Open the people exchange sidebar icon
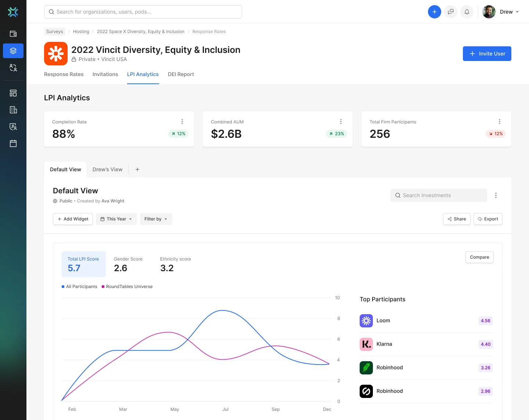The image size is (529, 420). click(x=13, y=68)
